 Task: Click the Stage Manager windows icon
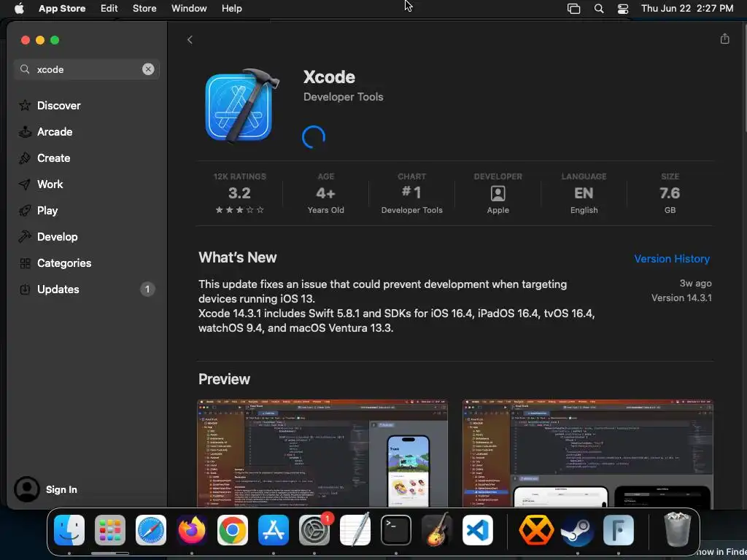(573, 9)
